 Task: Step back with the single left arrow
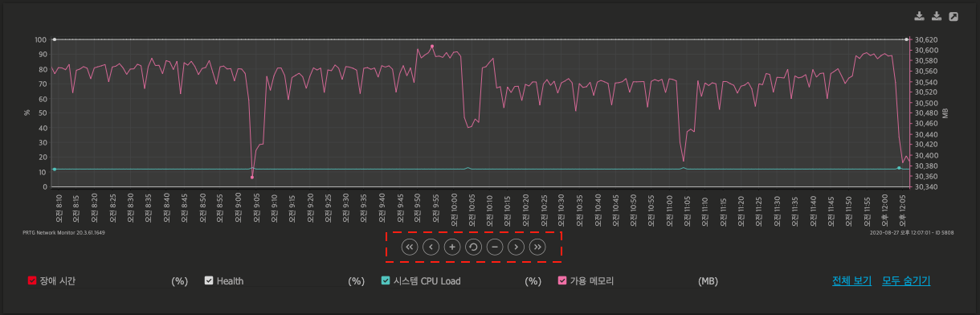[431, 247]
